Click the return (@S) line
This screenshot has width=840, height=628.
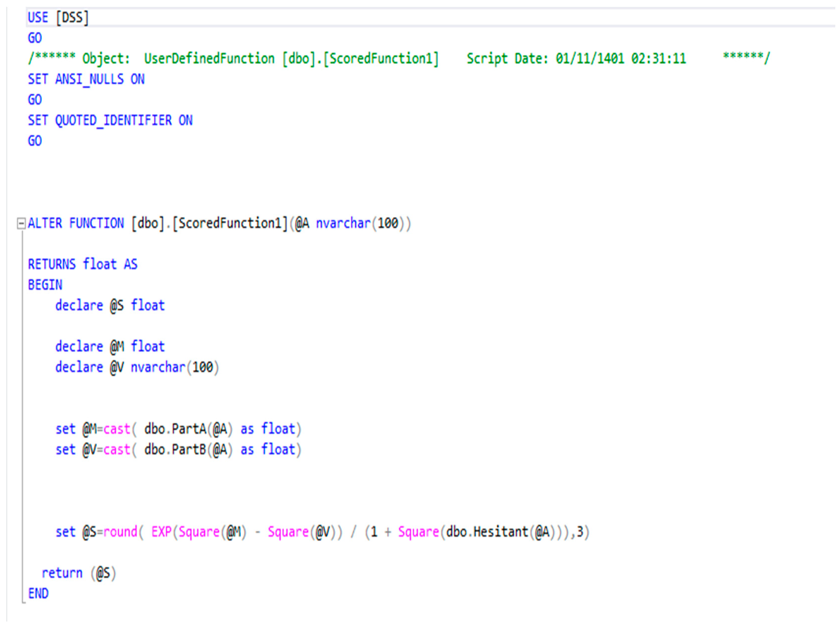pyautogui.click(x=79, y=573)
